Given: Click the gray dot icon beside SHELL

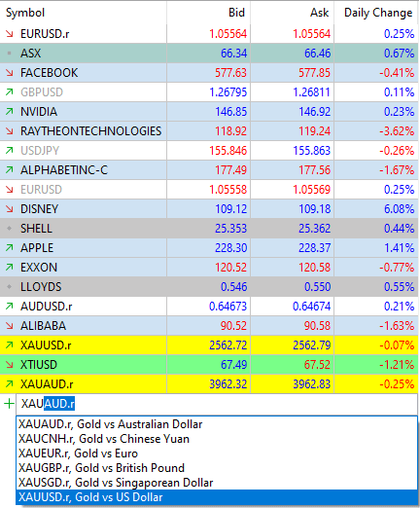Looking at the screenshot, I should click(x=10, y=229).
